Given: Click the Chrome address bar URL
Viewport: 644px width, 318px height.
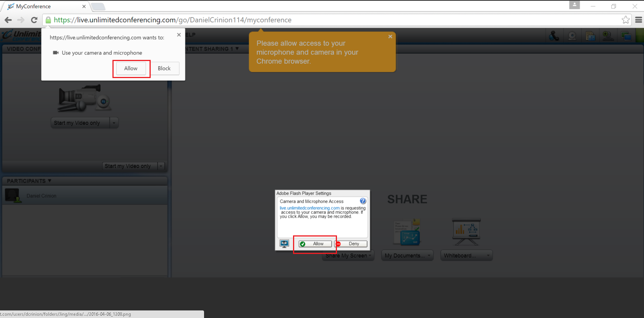Looking at the screenshot, I should point(172,20).
